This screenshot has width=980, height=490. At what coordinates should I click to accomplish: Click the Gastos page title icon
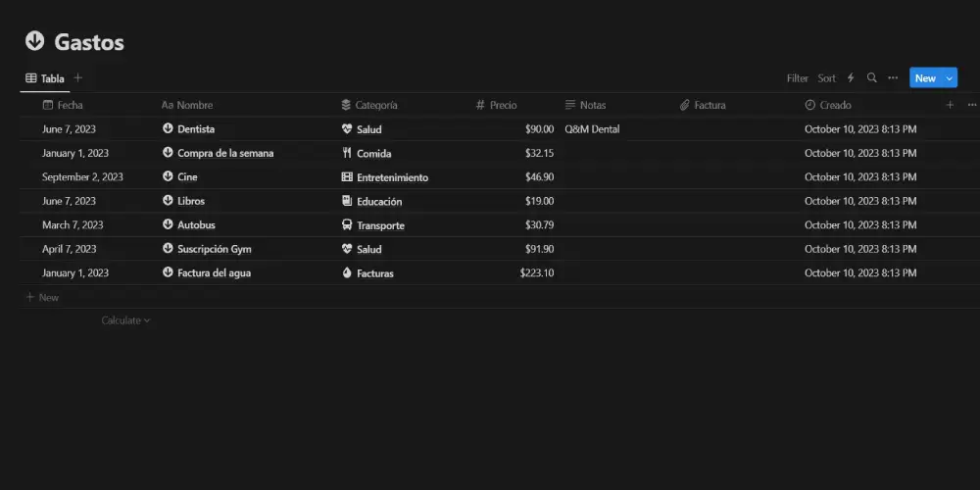click(x=35, y=41)
